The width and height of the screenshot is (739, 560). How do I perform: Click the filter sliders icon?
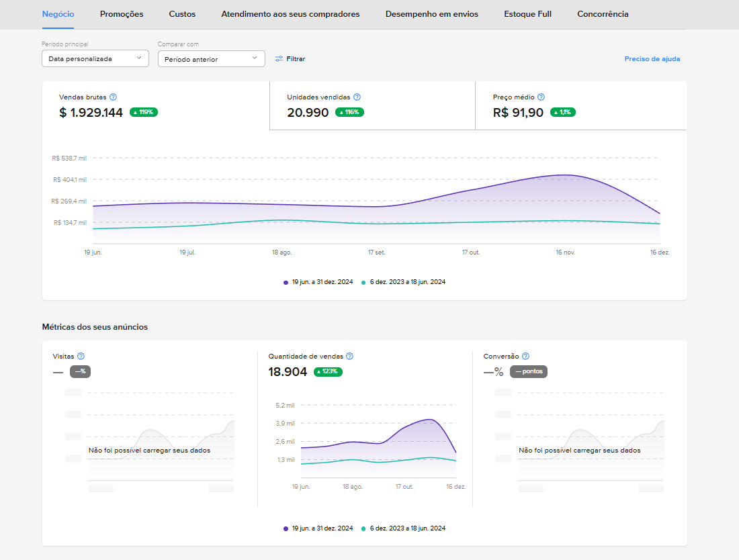click(279, 59)
